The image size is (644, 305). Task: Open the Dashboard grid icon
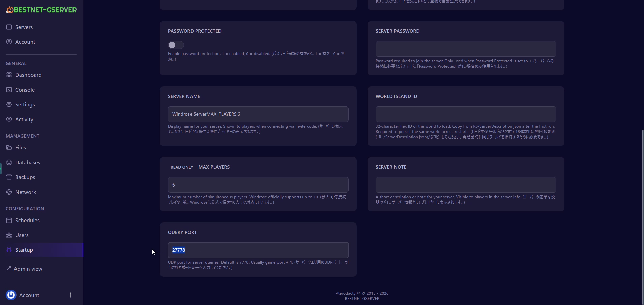(9, 75)
